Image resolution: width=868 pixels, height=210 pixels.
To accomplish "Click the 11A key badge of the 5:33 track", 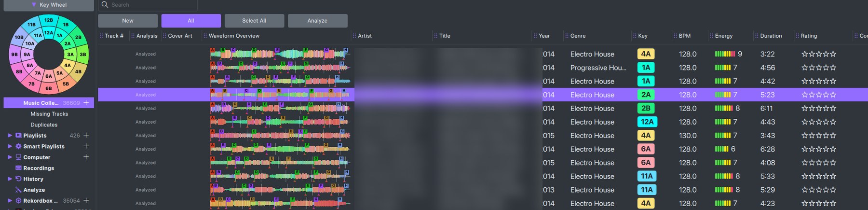I will (647, 176).
